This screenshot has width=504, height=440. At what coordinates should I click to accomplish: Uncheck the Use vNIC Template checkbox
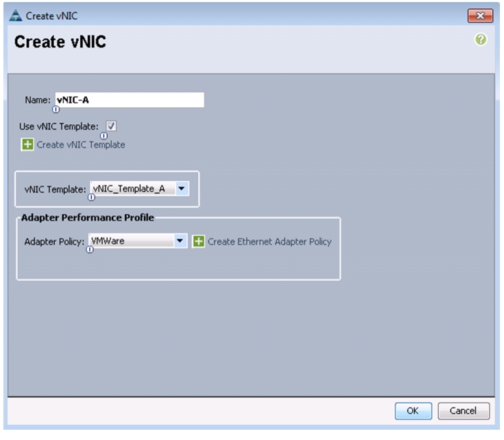[x=111, y=126]
